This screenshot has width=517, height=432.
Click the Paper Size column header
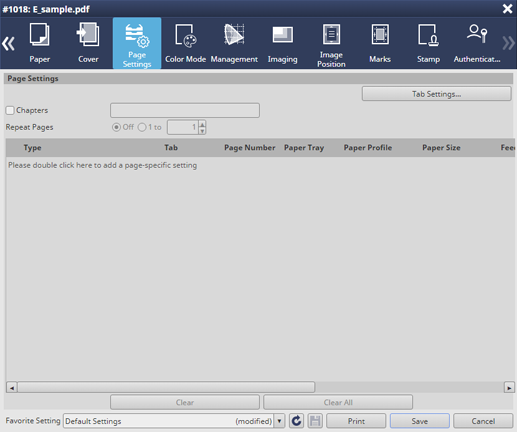click(441, 148)
